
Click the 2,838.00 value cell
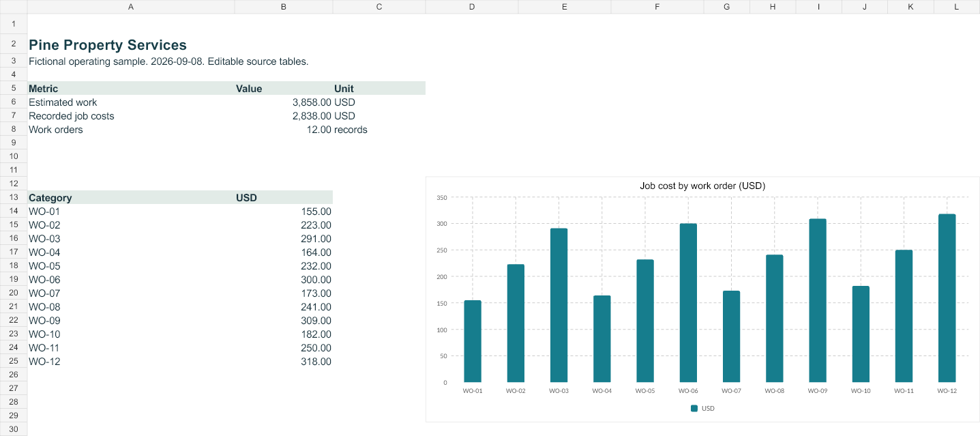click(284, 115)
